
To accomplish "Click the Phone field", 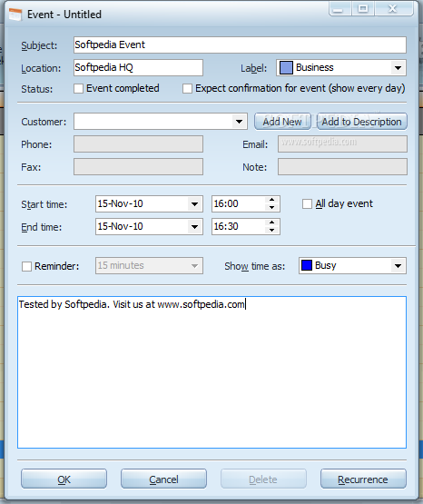I will click(x=138, y=144).
